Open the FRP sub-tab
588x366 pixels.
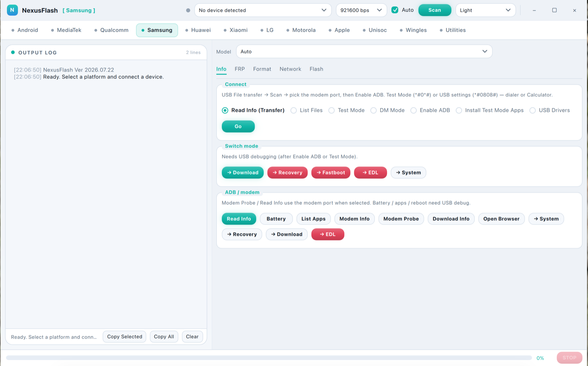click(240, 69)
